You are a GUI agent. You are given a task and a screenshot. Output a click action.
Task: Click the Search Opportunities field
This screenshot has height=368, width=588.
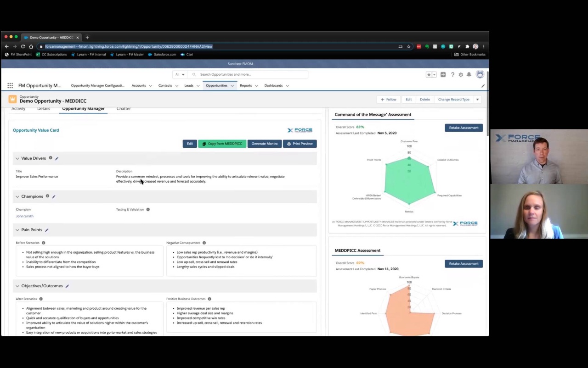pos(248,74)
